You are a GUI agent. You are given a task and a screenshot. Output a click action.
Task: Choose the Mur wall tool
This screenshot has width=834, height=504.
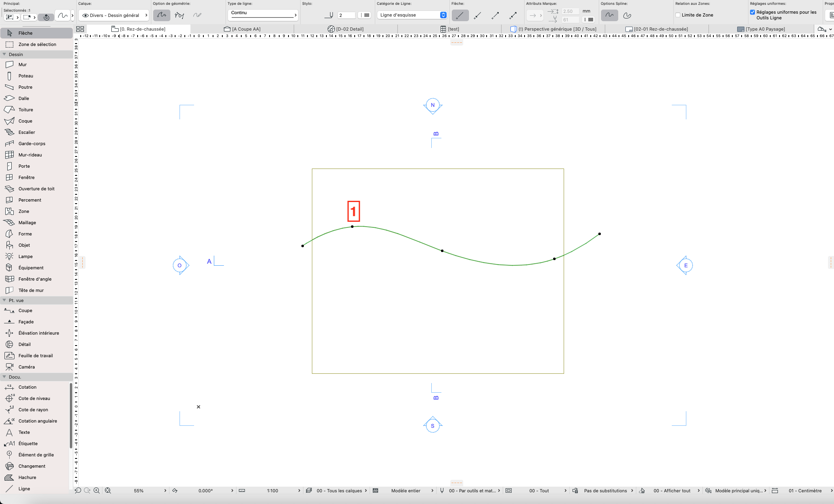(36, 65)
